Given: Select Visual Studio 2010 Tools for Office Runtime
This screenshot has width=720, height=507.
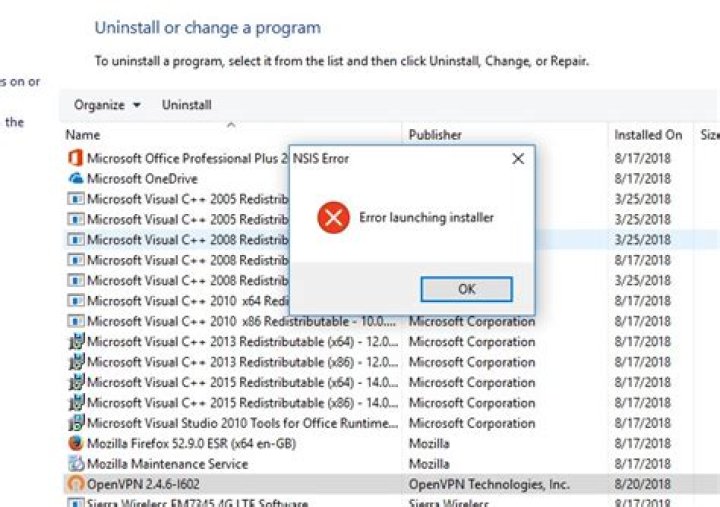Looking at the screenshot, I should pyautogui.click(x=242, y=423).
